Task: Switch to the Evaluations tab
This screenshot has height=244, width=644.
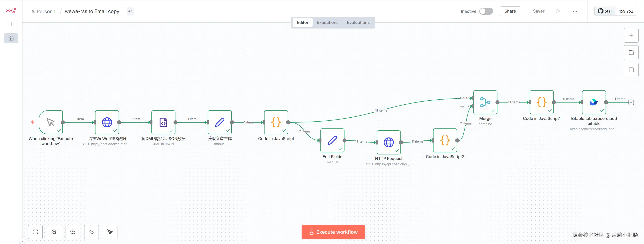Action: (358, 22)
